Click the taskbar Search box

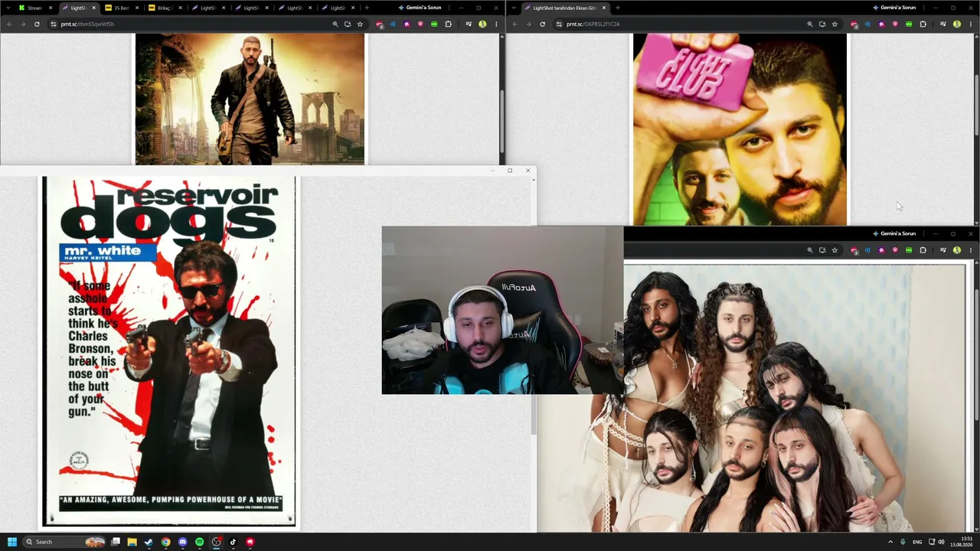click(64, 542)
